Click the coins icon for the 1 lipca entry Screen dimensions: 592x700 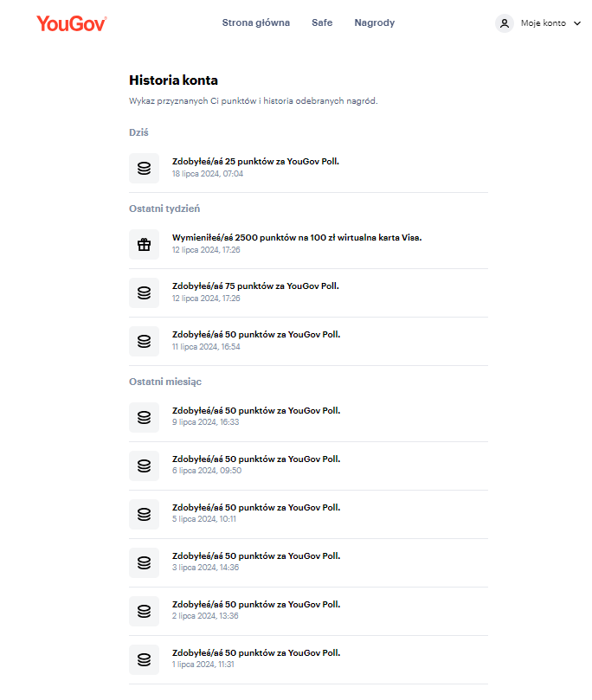coord(144,659)
